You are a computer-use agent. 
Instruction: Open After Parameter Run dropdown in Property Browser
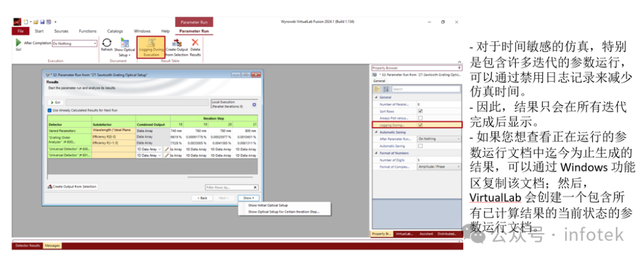point(439,139)
